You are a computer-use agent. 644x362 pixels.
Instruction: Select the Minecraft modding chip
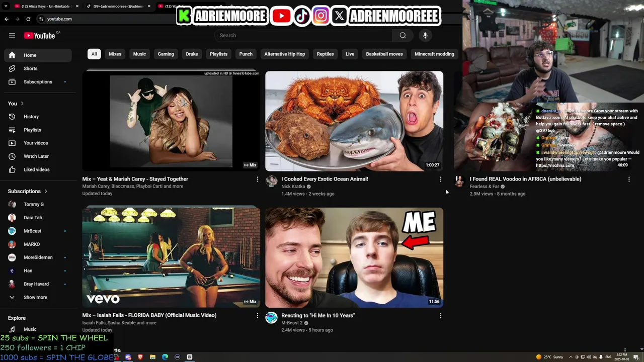(x=434, y=54)
